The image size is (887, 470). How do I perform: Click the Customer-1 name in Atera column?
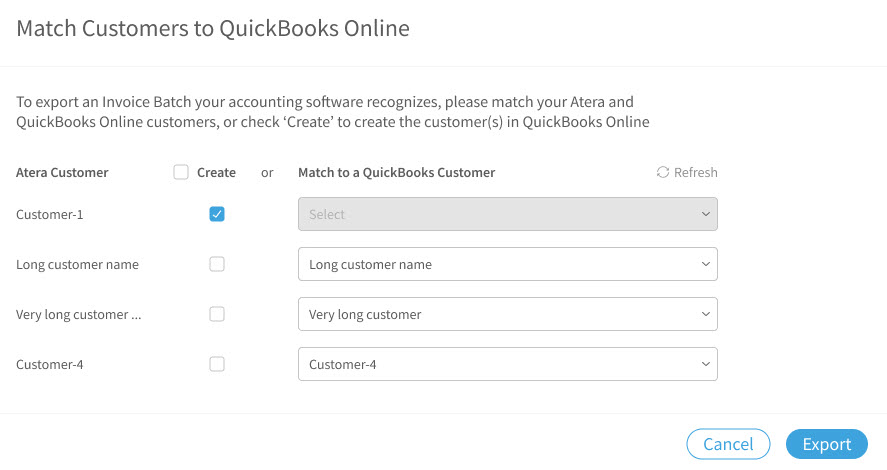point(50,214)
